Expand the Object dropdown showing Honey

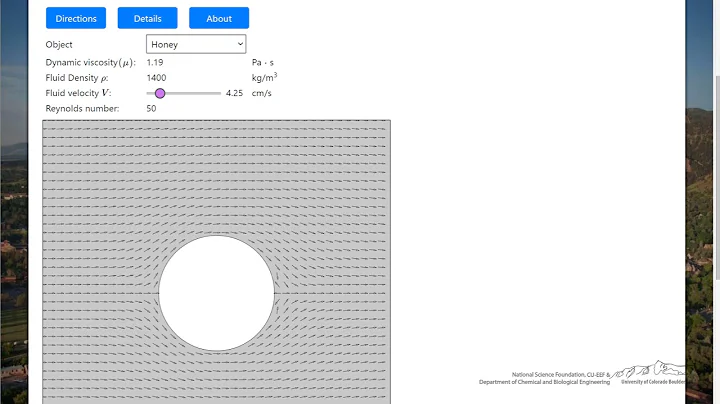(196, 44)
